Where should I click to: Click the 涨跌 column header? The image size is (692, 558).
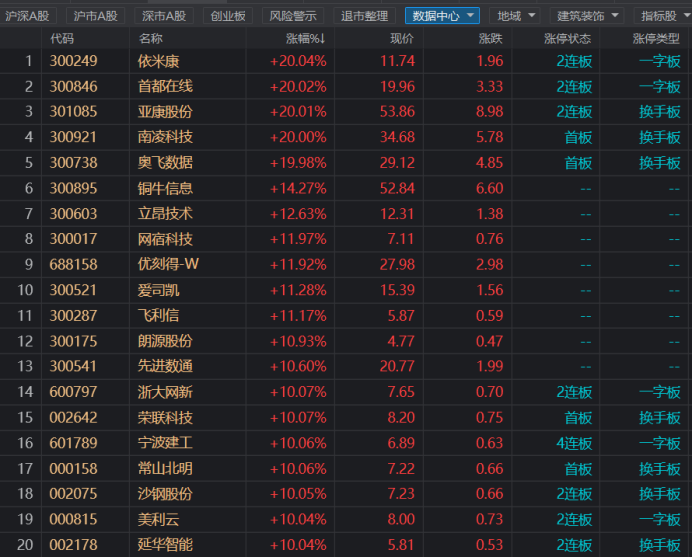click(491, 38)
